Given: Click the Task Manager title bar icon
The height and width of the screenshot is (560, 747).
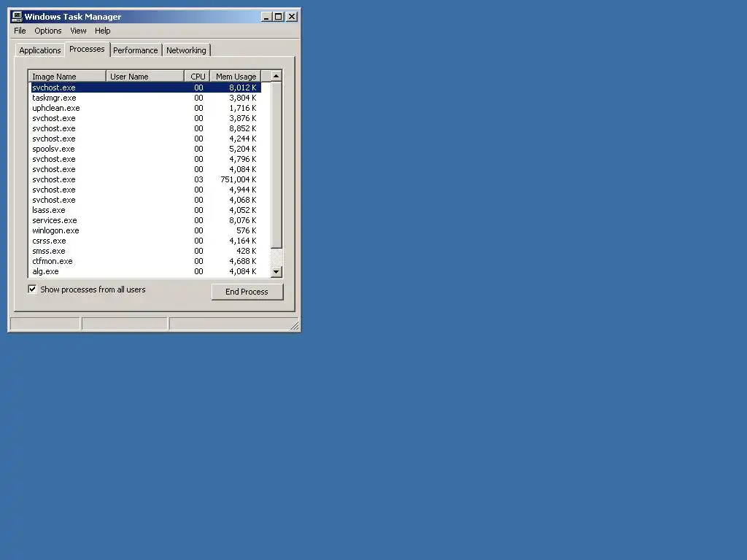Looking at the screenshot, I should (x=17, y=17).
